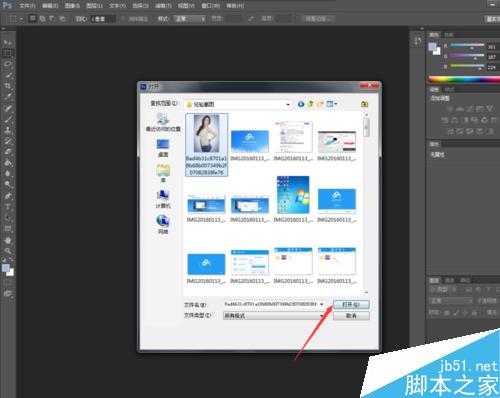The image size is (500, 398).
Task: Select the Eraser tool
Action: pyautogui.click(x=8, y=152)
